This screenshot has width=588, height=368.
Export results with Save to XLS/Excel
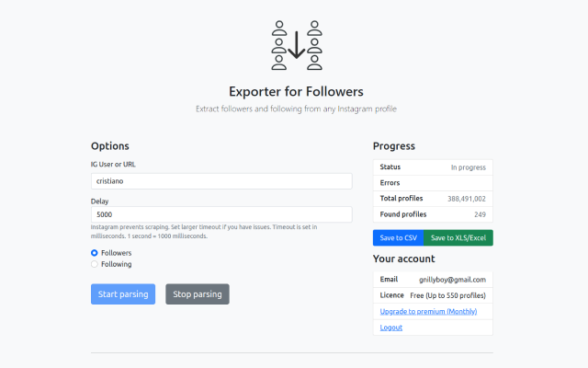458,238
